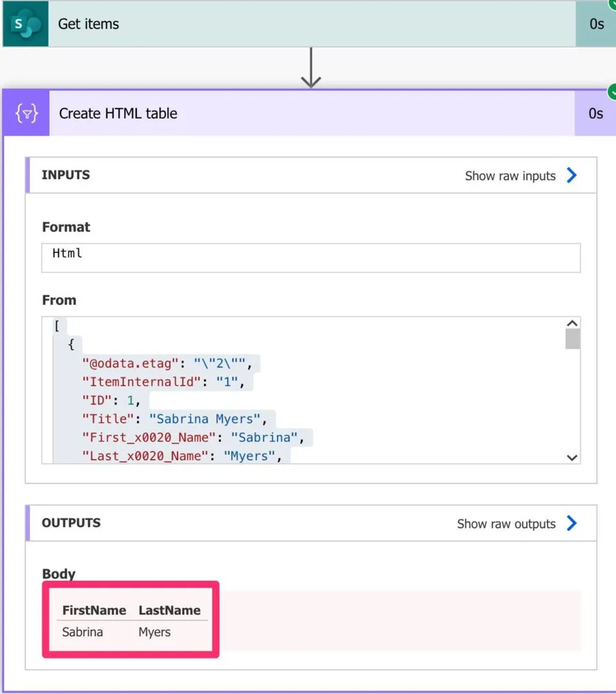Viewport: 616px width, 694px height.
Task: Collapse the Create HTML table action header
Action: (308, 113)
